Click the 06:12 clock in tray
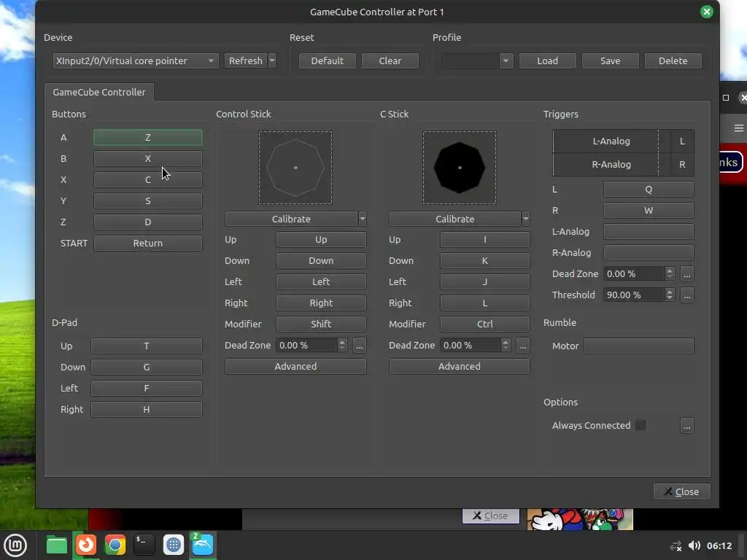The height and width of the screenshot is (560, 747). pos(719,545)
